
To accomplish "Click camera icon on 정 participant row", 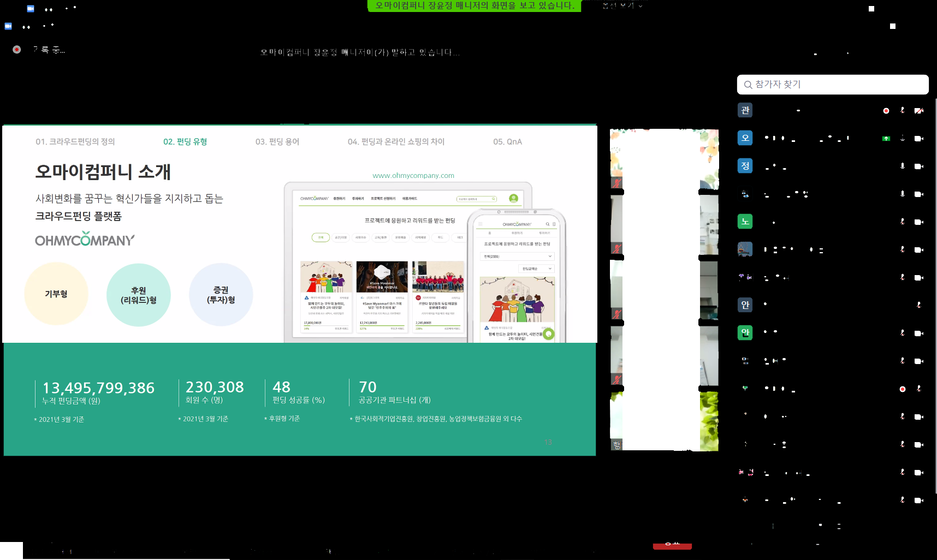I will tap(919, 166).
